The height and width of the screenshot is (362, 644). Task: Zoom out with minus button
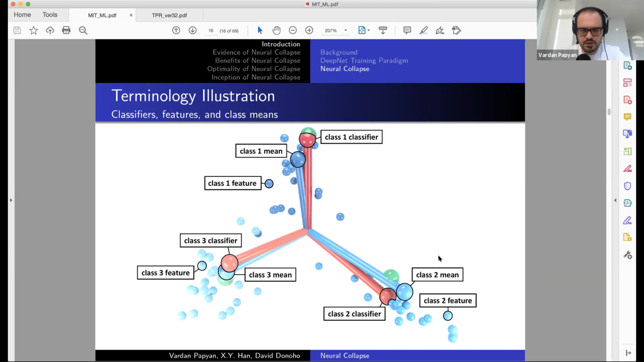click(x=293, y=30)
